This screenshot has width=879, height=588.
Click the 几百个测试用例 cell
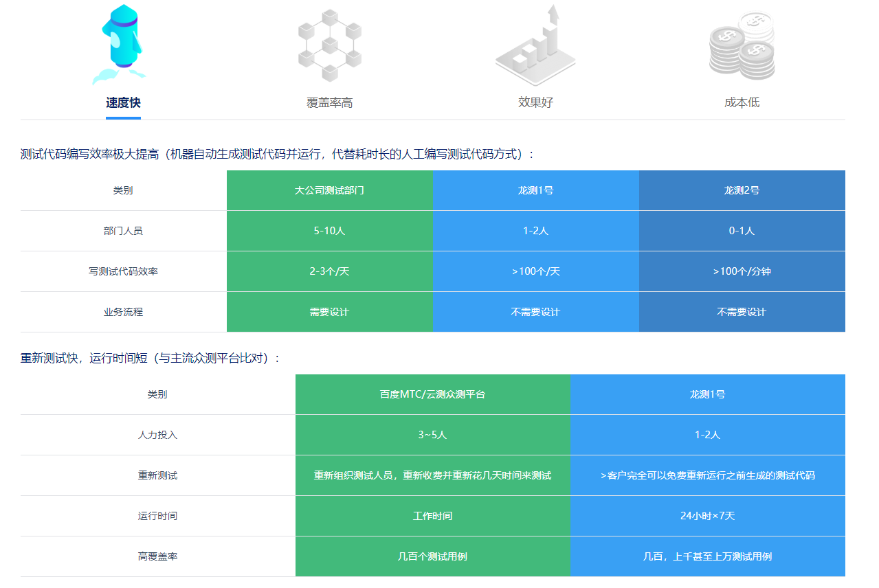433,556
